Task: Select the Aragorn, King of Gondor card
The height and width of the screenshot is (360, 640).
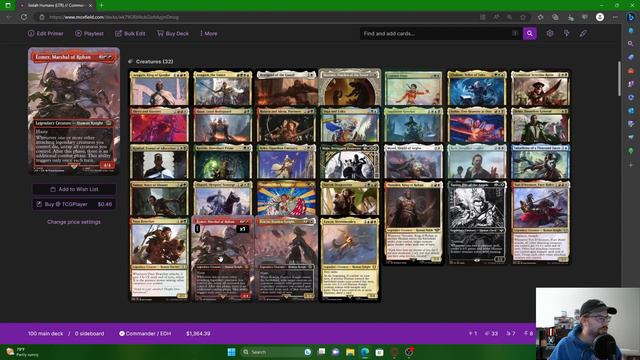Action: (159, 88)
